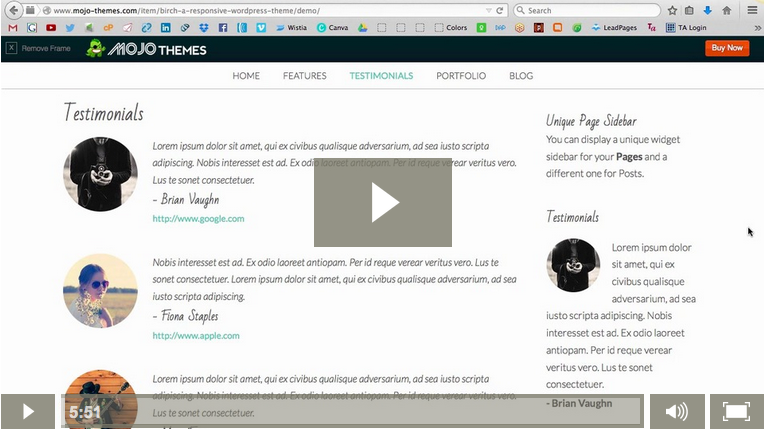Viewport: 765px width, 431px height.
Task: Open the Colors bookmark
Action: 451,28
